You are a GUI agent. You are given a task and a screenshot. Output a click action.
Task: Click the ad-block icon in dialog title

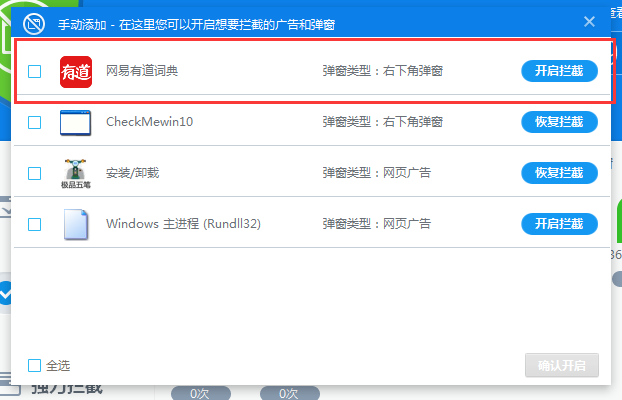(x=34, y=24)
